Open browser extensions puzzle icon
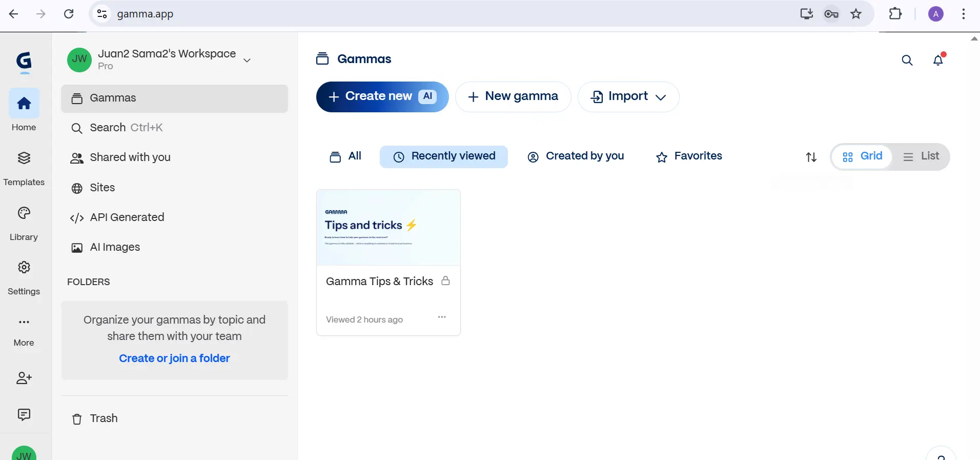 (x=895, y=14)
